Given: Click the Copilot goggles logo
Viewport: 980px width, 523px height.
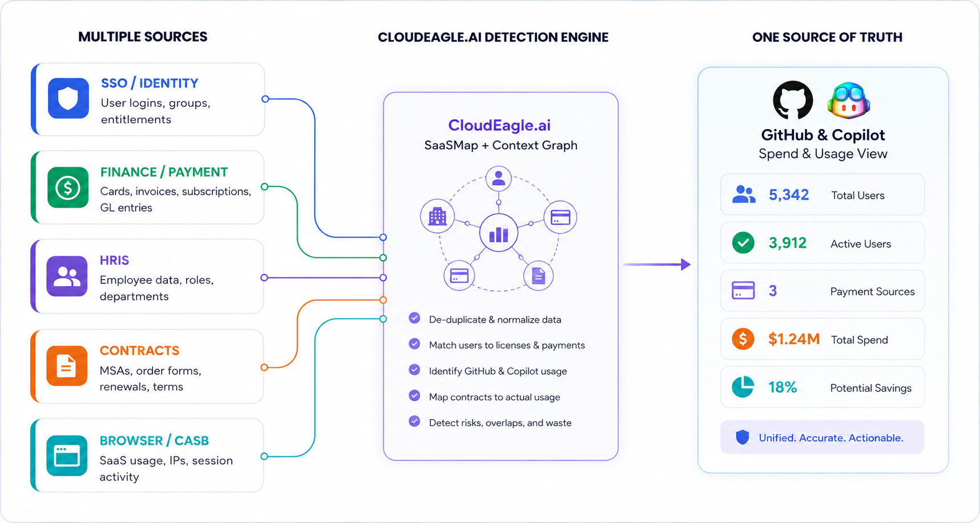Looking at the screenshot, I should click(849, 100).
